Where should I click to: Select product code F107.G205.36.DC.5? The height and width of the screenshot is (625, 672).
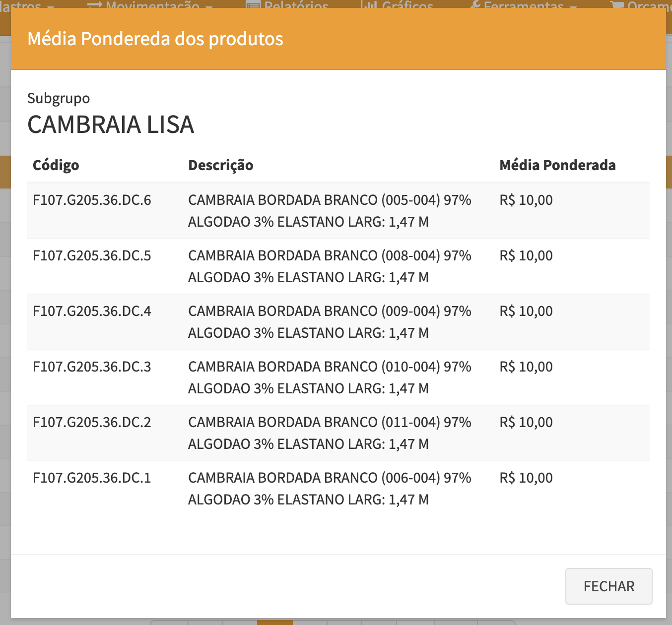click(92, 256)
